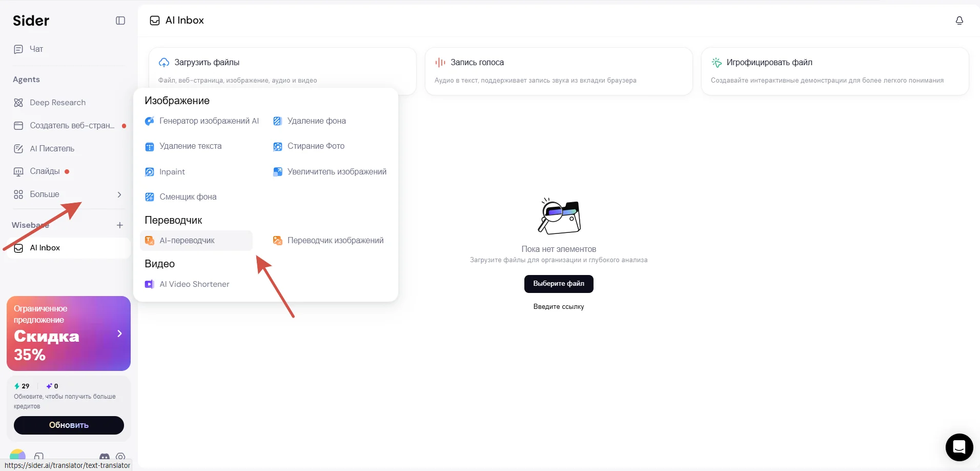This screenshot has width=980, height=471.
Task: Open Увеличитель изображений upscaler
Action: coord(330,172)
